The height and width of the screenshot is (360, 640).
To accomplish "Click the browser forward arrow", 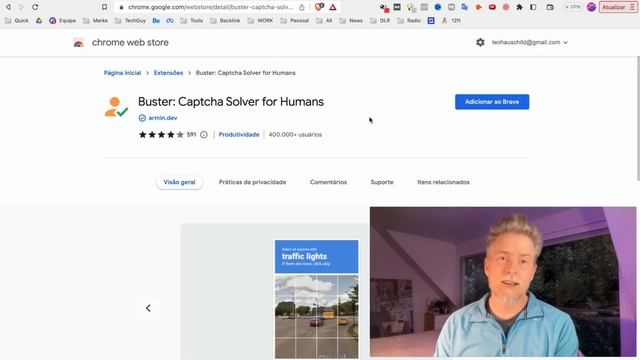I will coord(21,7).
